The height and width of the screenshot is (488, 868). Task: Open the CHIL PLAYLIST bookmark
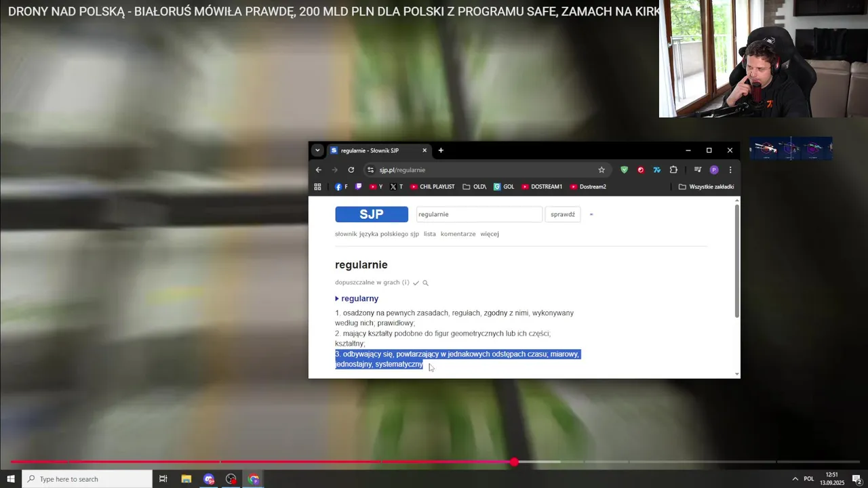(x=433, y=187)
